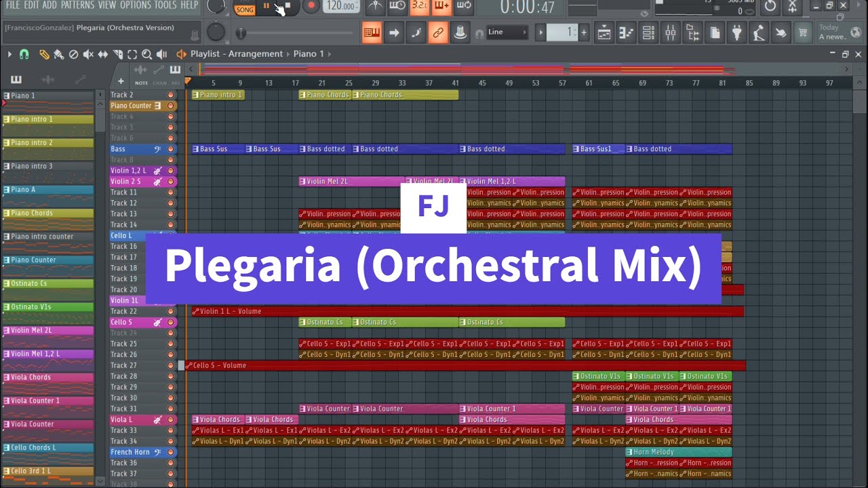Toggle the overdub recording icon
Viewport: 868px width, 488px height.
441,6
